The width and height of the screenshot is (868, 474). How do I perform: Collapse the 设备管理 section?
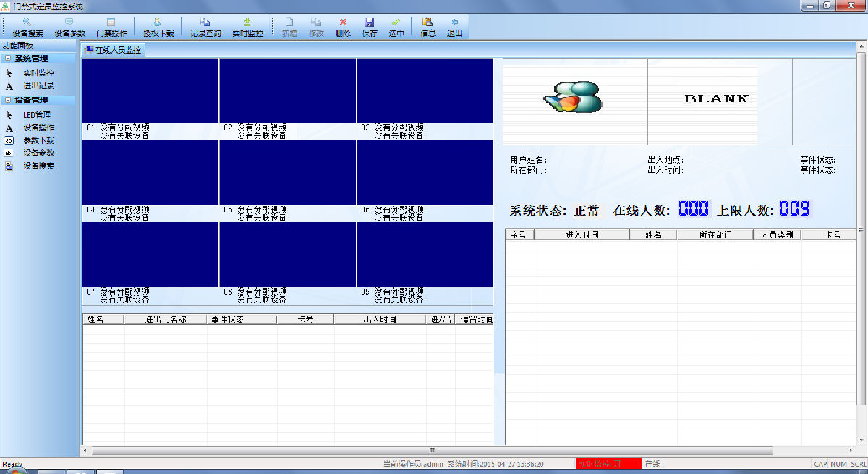(x=8, y=101)
